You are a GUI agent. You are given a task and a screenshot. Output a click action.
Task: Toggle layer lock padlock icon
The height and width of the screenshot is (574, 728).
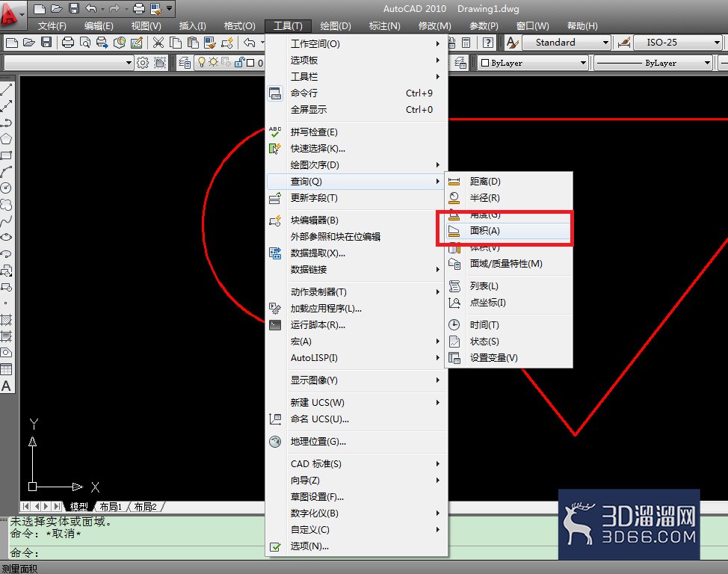click(x=239, y=62)
